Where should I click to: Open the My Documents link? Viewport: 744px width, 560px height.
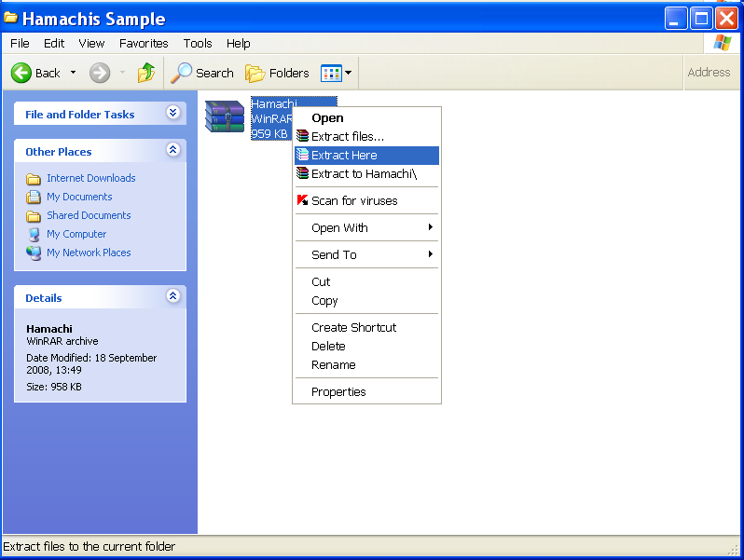coord(79,197)
